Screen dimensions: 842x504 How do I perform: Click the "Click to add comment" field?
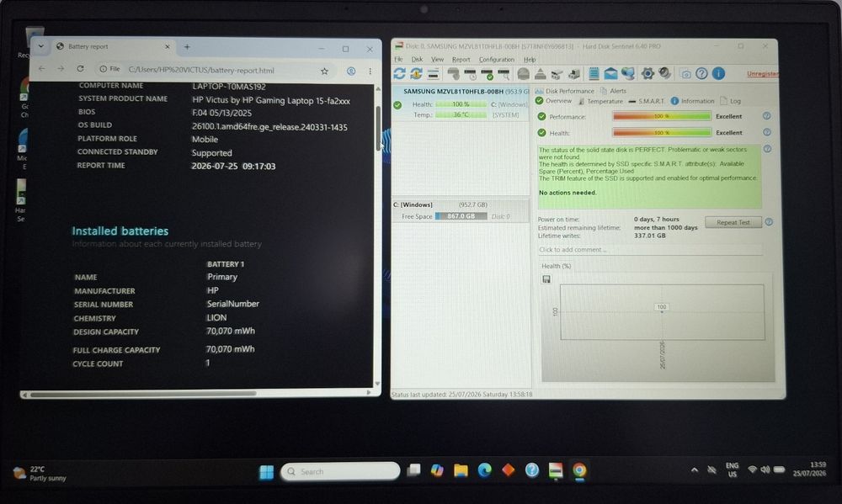(650, 250)
